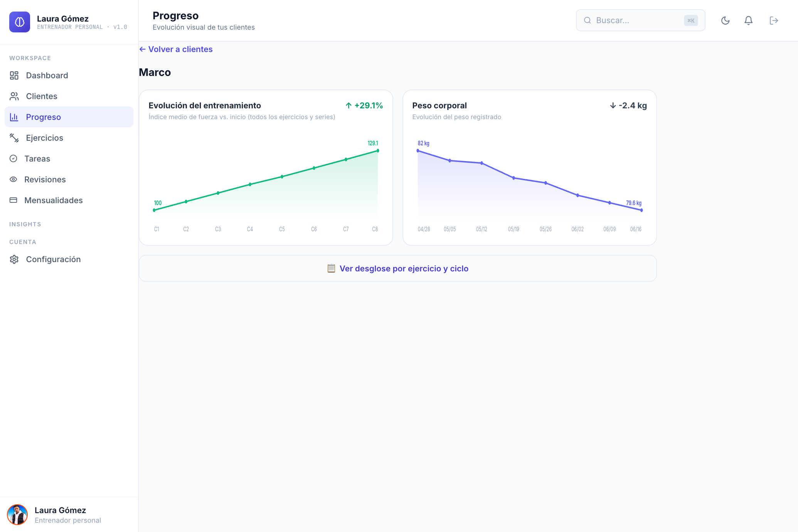Open Revisiones section

tap(69, 180)
